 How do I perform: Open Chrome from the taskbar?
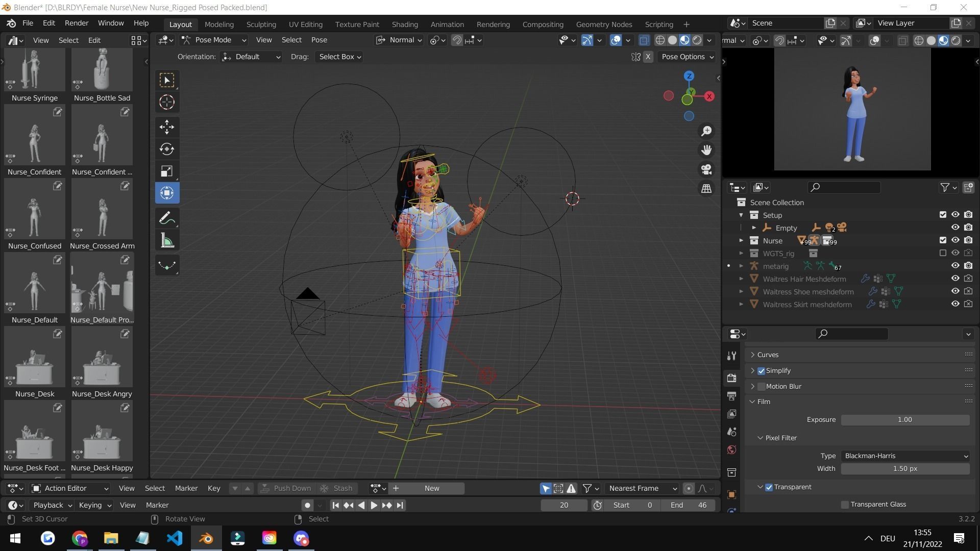pyautogui.click(x=80, y=538)
